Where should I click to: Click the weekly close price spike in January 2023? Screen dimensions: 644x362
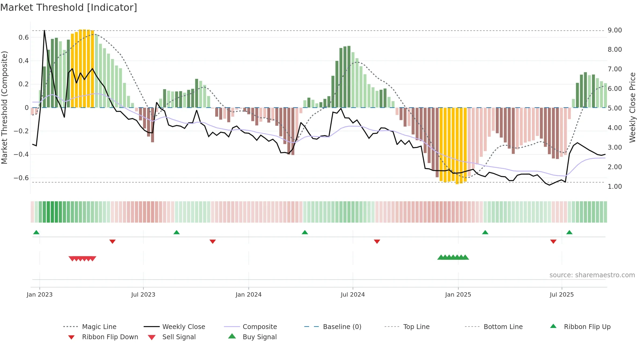pyautogui.click(x=44, y=31)
